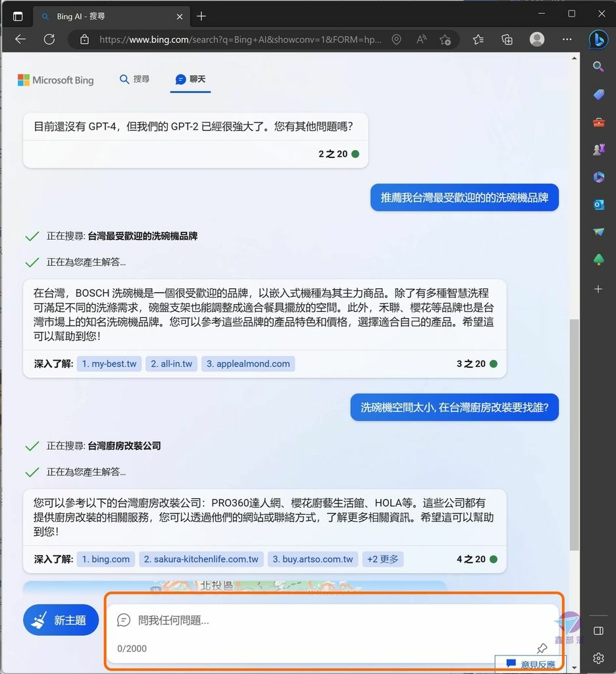Open bing.com source link
Screen dimensions: 616x674
[106, 559]
